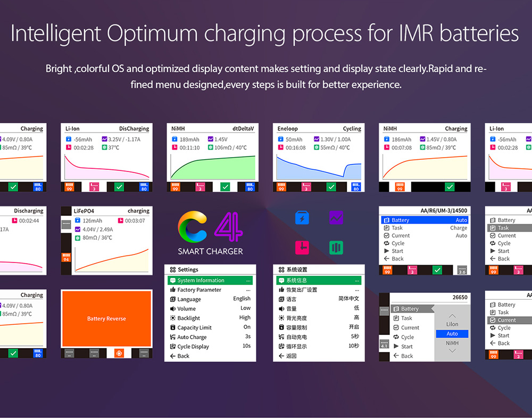The width and height of the screenshot is (532, 418).
Task: Click purple voltage icon next to 1.45V / 0.80A
Action: pos(422,139)
